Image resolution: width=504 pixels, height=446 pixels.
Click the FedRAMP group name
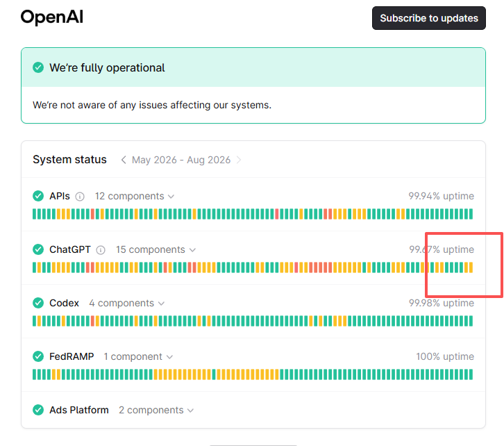click(x=72, y=356)
